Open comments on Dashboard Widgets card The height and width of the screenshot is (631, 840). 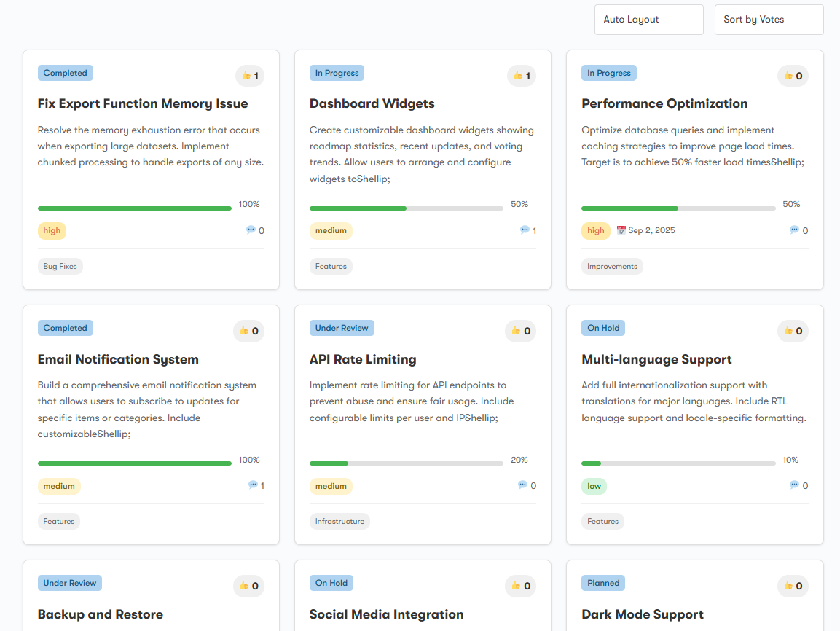528,230
